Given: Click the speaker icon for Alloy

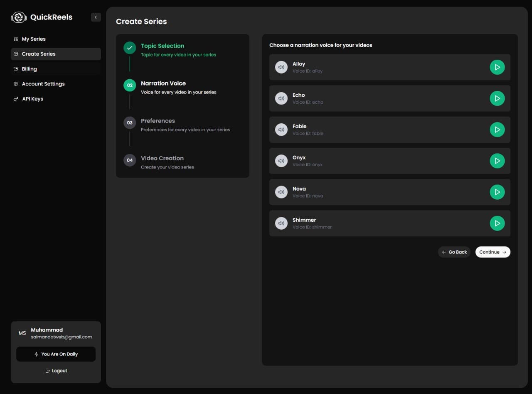Looking at the screenshot, I should point(281,67).
